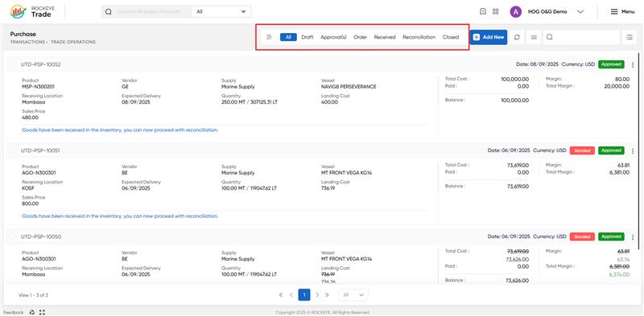The height and width of the screenshot is (316, 644).
Task: Switch to the Order tab
Action: click(360, 37)
